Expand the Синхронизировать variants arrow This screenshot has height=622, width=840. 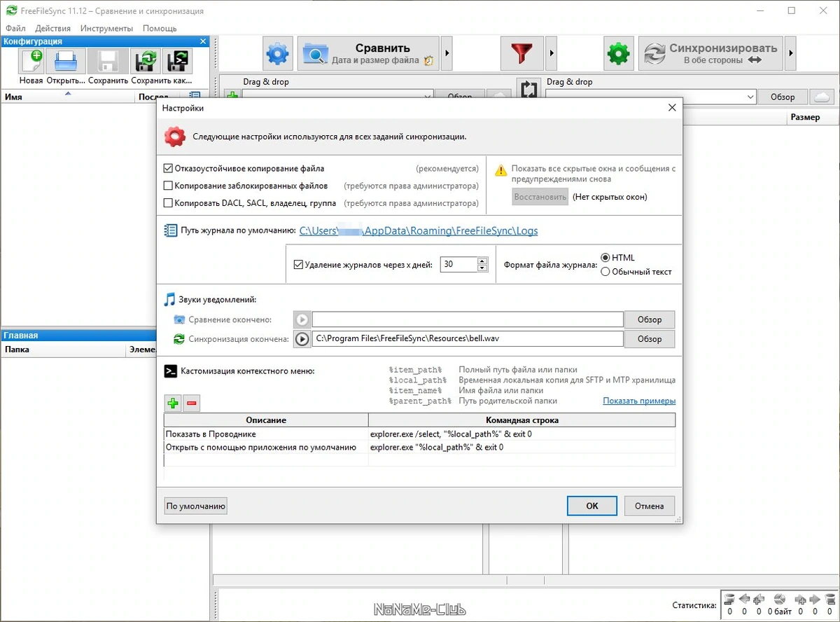791,53
